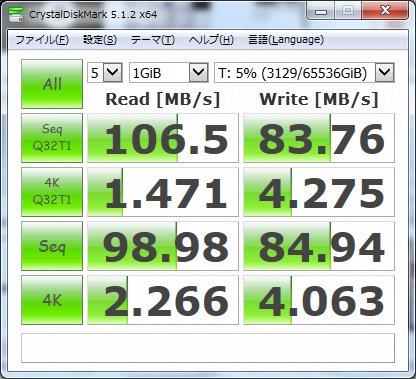Viewport: 416px width, 379px height.
Task: Open the テーマ(T) menu
Action: pyautogui.click(x=153, y=40)
